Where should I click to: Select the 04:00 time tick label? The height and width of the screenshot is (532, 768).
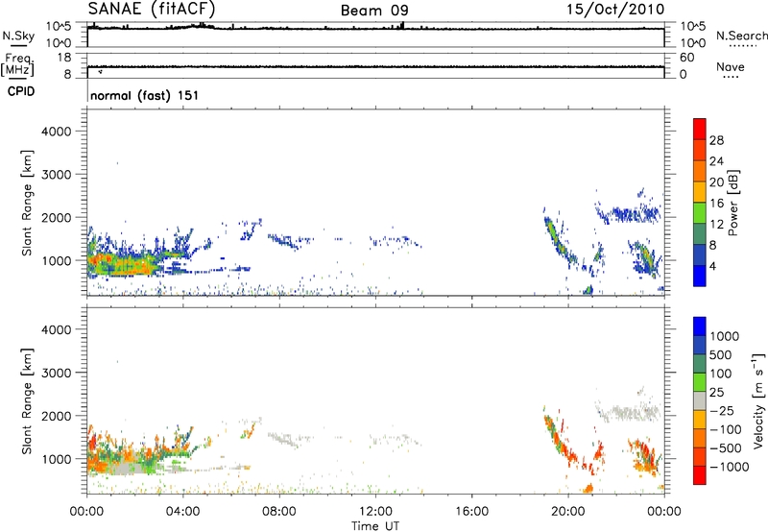[182, 512]
